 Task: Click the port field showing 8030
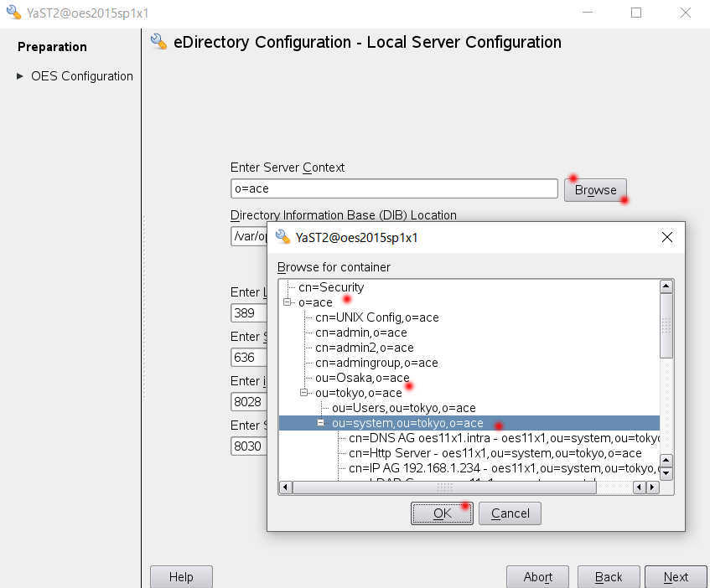249,446
